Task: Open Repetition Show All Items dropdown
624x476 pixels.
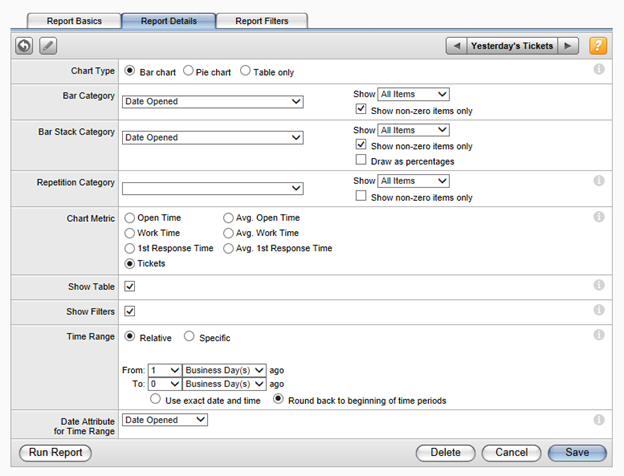Action: (413, 181)
